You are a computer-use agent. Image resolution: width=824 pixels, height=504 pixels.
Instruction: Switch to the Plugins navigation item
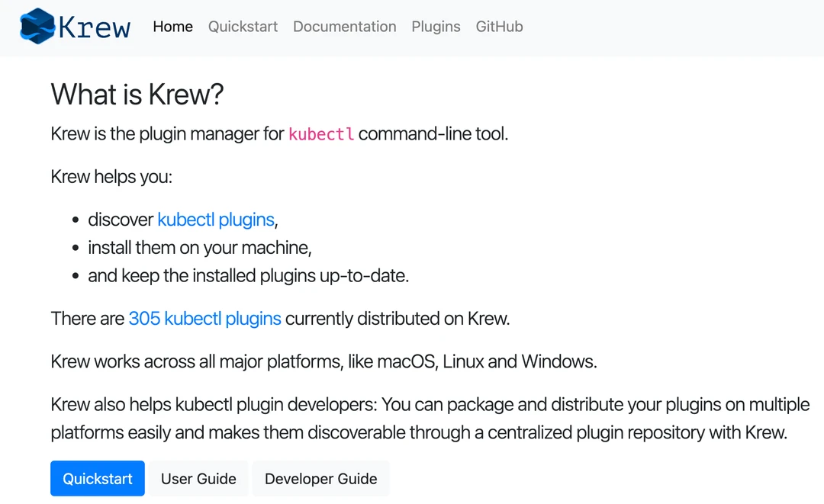click(x=436, y=27)
